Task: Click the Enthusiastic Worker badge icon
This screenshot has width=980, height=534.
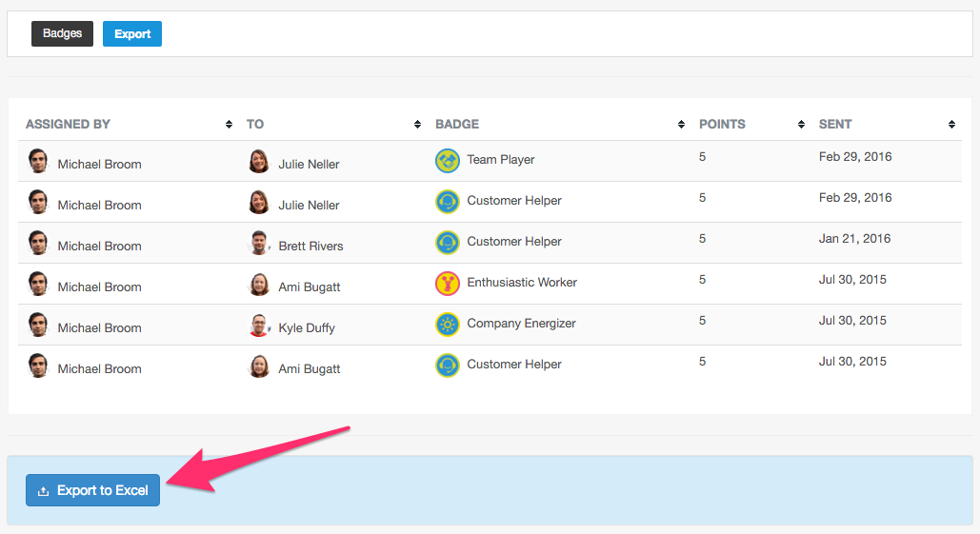Action: click(x=447, y=284)
